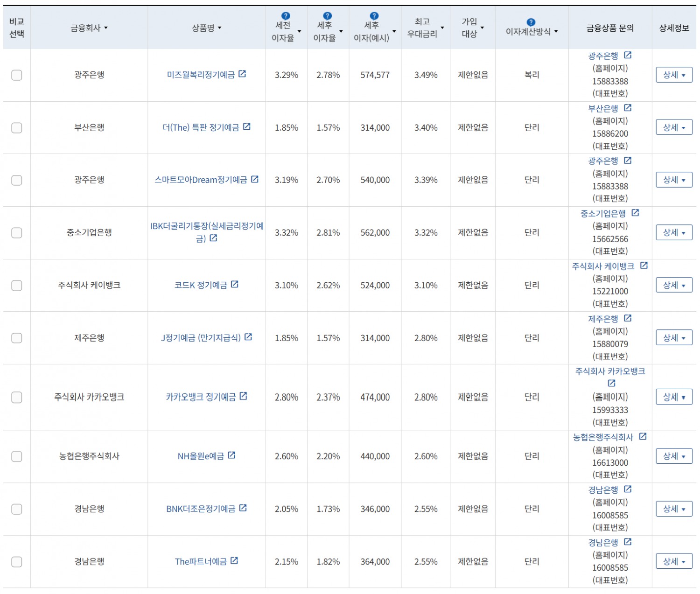Open 카카오뱅크 정기예금 product link
Image resolution: width=700 pixels, height=594 pixels.
201,397
